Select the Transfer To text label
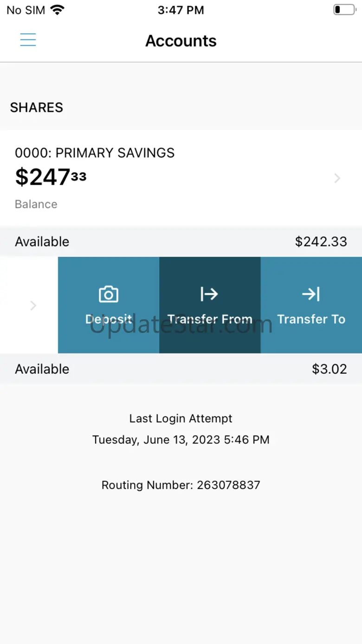 click(311, 319)
